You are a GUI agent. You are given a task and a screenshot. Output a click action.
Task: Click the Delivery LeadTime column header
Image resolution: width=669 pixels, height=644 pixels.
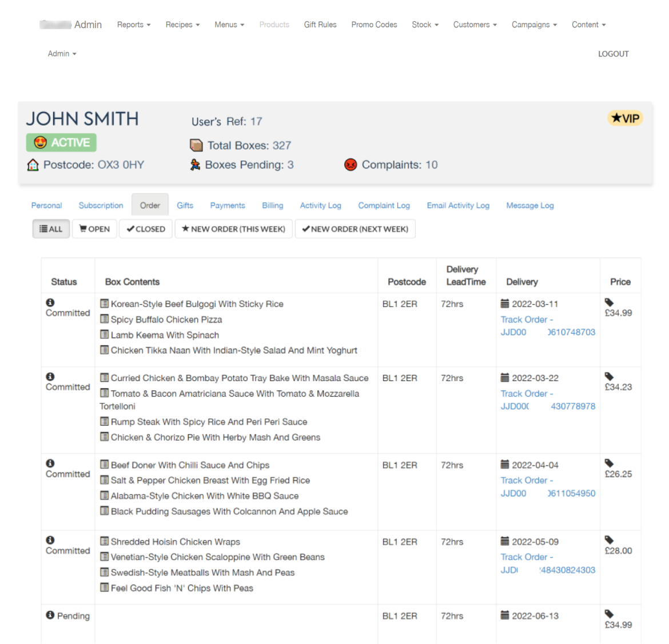point(466,275)
